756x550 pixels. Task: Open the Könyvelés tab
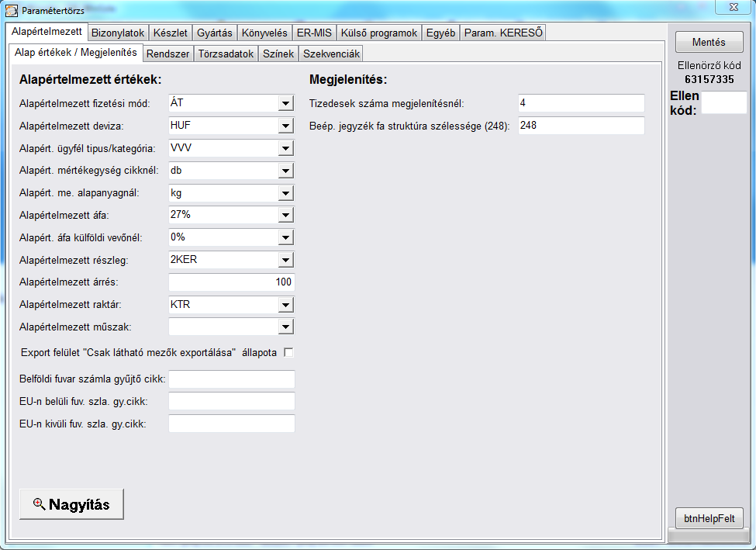(x=264, y=33)
